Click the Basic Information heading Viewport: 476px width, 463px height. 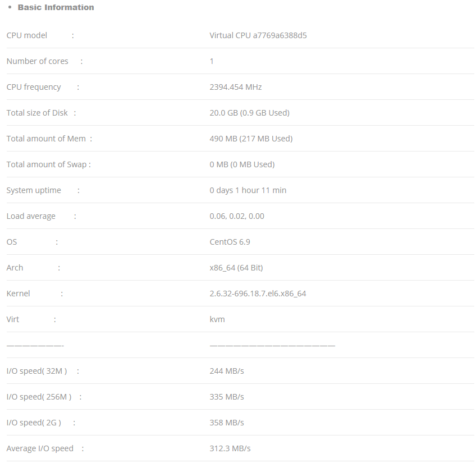point(56,7)
